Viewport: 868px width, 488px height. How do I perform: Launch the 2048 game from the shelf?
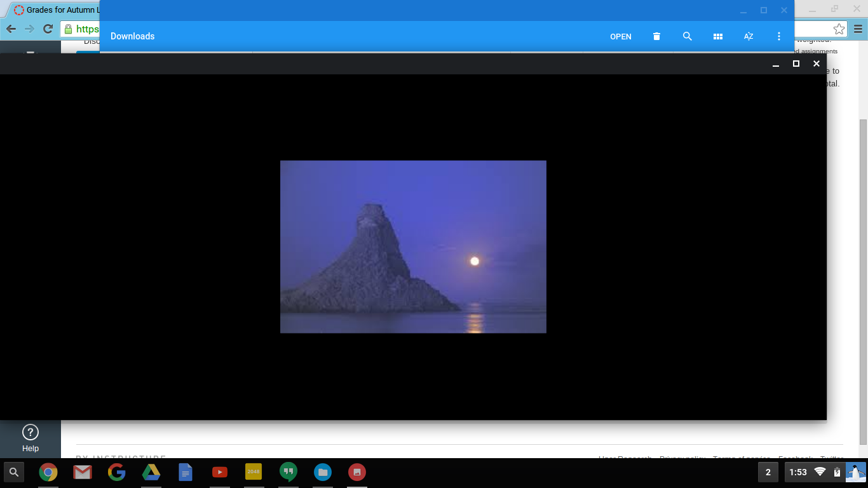254,472
